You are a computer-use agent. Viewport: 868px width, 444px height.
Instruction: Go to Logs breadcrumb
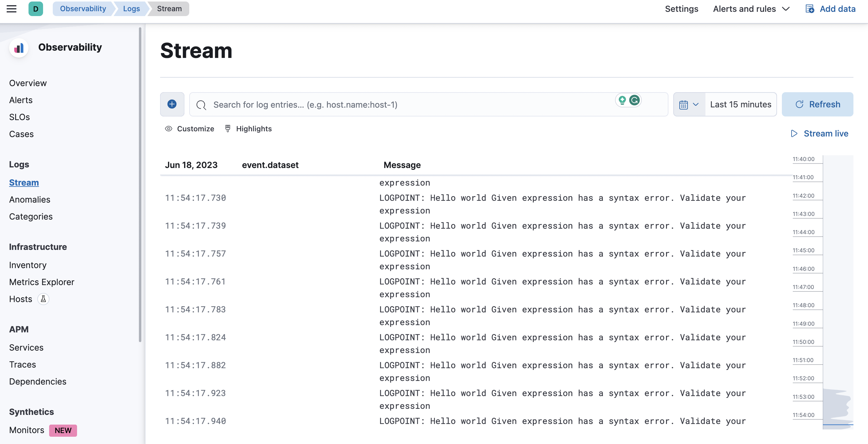[x=131, y=9]
